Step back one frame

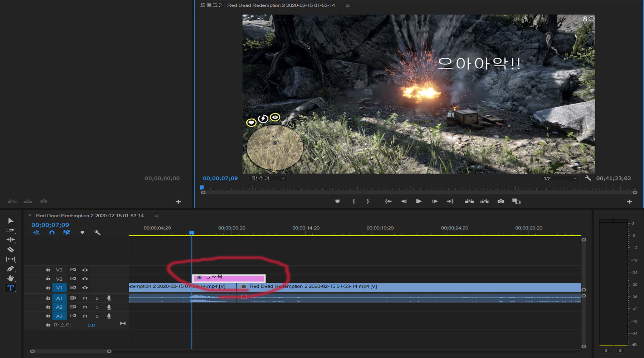coord(404,201)
